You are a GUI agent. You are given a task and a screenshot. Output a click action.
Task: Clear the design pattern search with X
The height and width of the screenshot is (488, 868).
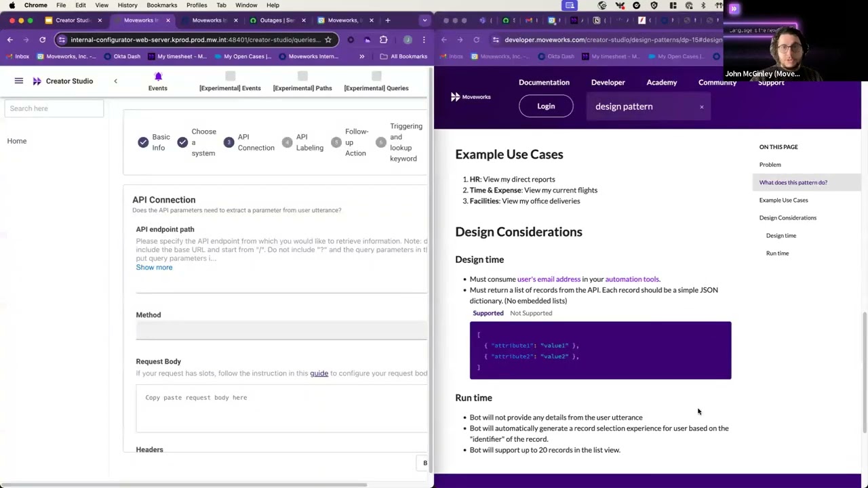702,107
